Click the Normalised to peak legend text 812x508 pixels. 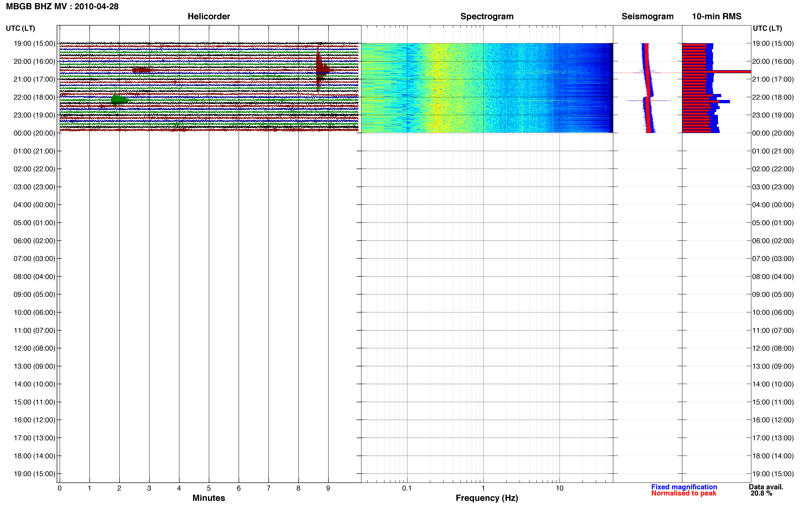pos(684,493)
